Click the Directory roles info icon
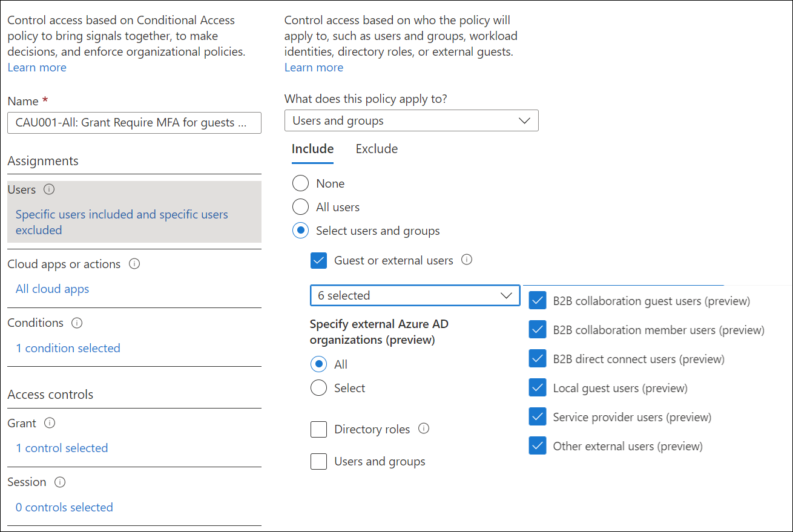 [x=424, y=429]
